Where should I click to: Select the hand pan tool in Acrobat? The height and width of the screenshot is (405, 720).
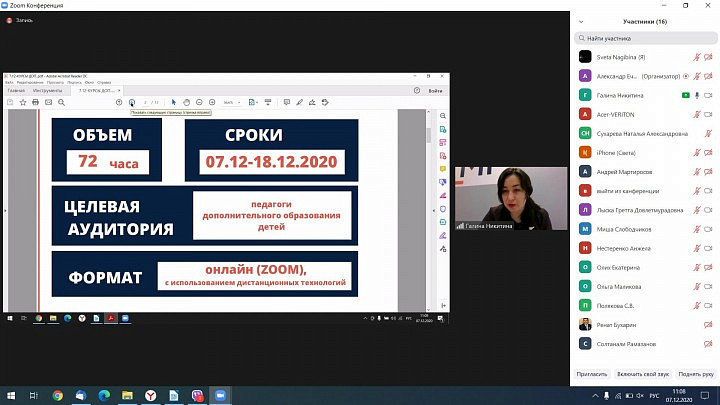click(x=186, y=102)
